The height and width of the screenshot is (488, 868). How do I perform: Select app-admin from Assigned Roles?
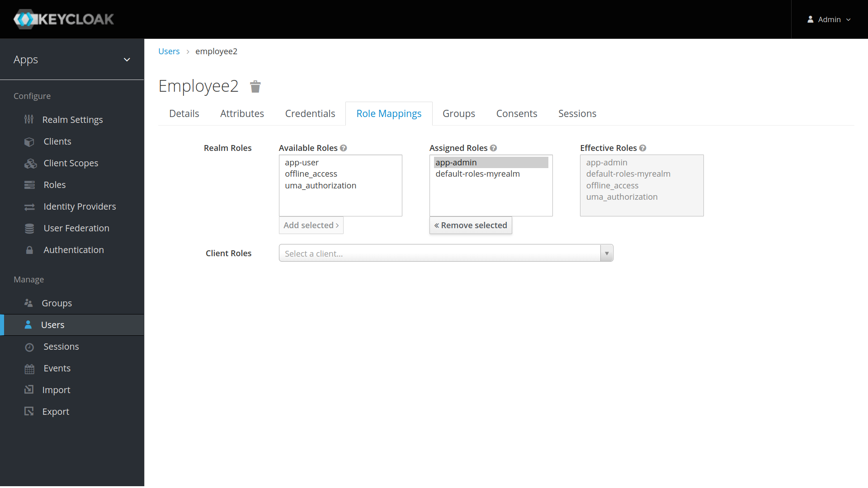click(x=455, y=162)
